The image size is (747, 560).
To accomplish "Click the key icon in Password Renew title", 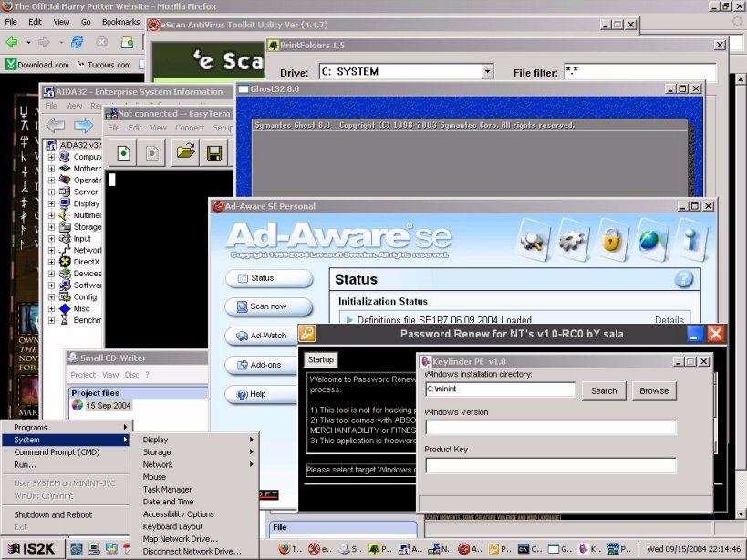I will click(x=307, y=333).
